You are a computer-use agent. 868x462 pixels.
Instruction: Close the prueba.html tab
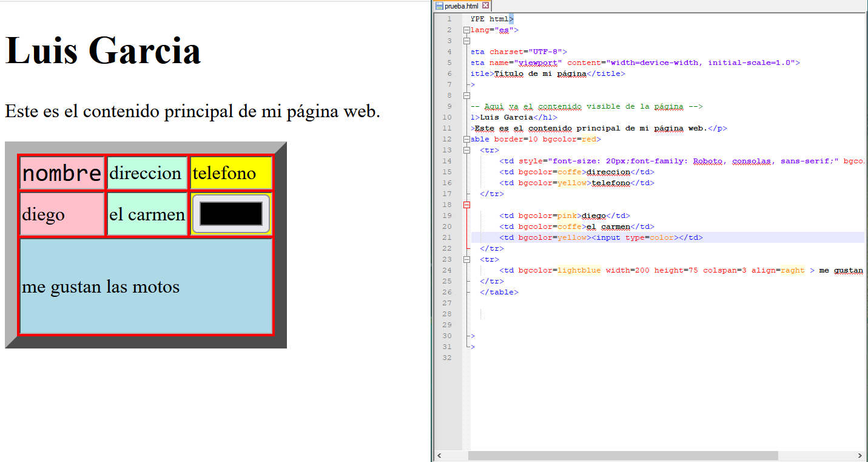click(x=485, y=5)
